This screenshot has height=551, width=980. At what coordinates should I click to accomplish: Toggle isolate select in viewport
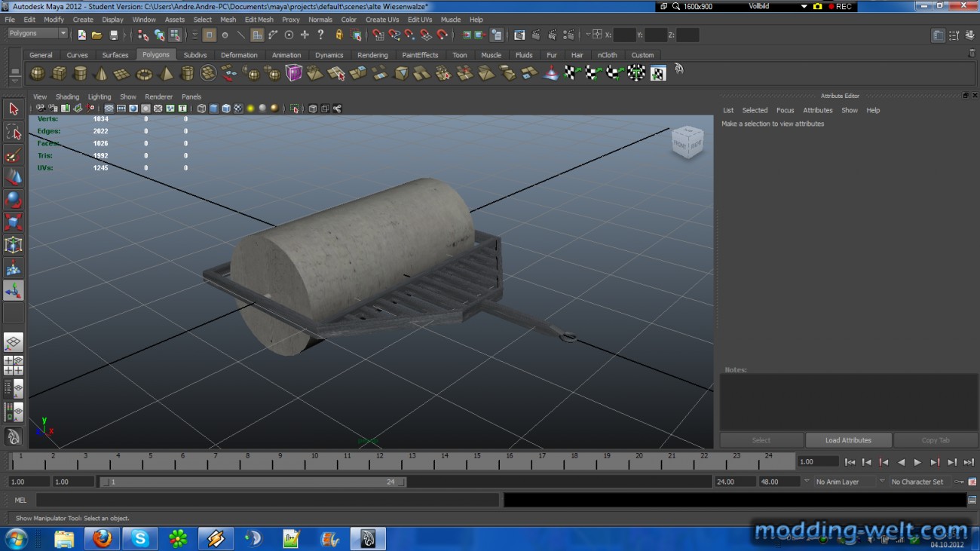click(294, 109)
